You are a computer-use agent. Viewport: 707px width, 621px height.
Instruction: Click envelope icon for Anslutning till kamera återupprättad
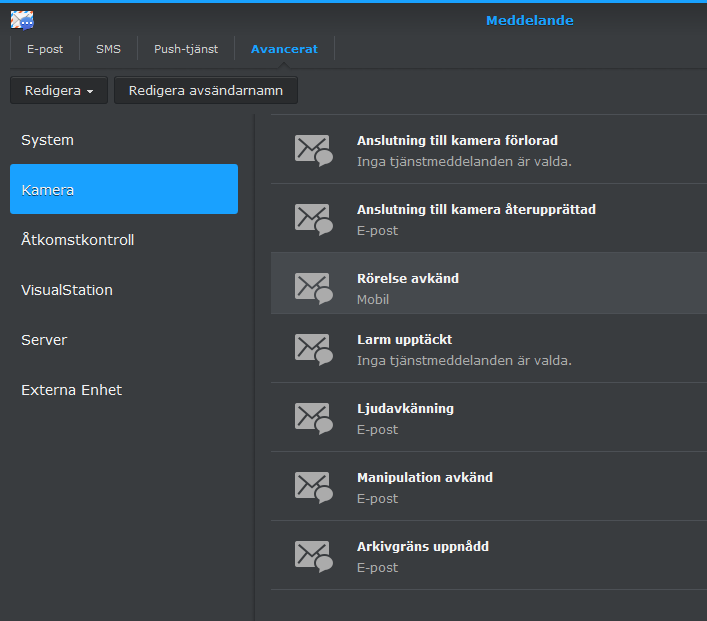pyautogui.click(x=313, y=219)
